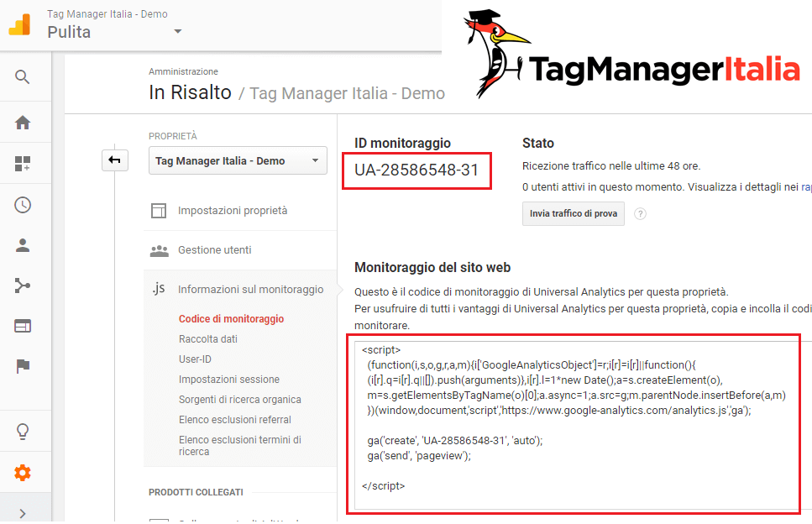Click the back arrow button beside Proprietà
The width and height of the screenshot is (812, 524).
pos(114,160)
